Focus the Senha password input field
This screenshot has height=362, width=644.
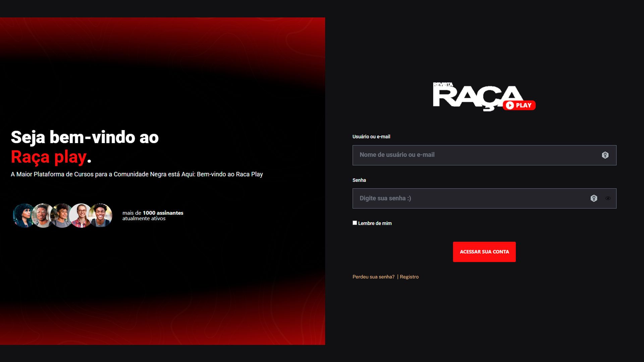click(484, 198)
